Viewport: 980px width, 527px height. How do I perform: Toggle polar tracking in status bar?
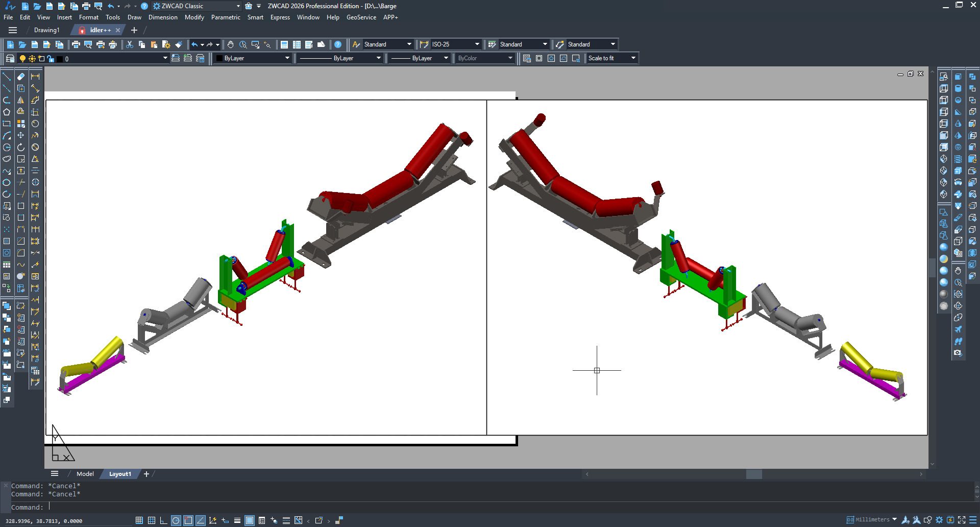[x=176, y=520]
